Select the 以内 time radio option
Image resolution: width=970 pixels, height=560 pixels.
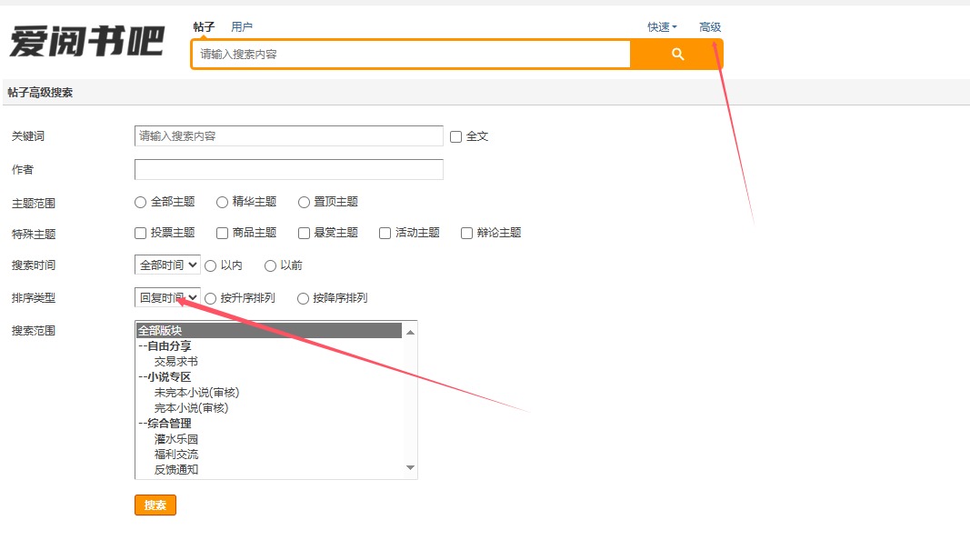click(211, 265)
